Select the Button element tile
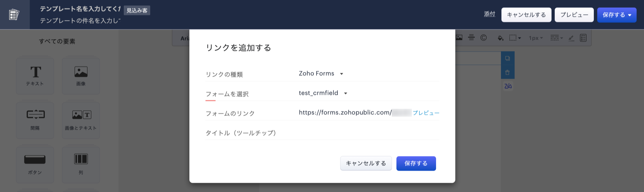Screen dimensions: 644x192 [x=35, y=165]
